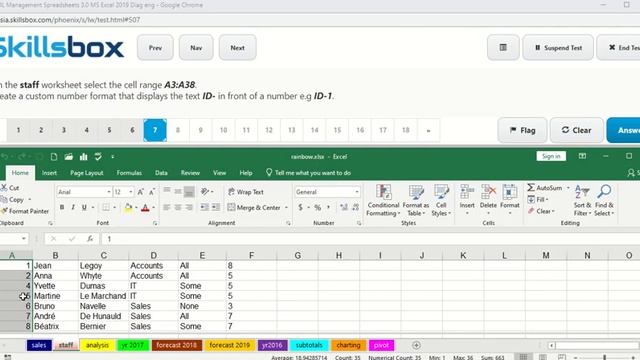
Task: Cut the selection
Action: (x=10, y=188)
